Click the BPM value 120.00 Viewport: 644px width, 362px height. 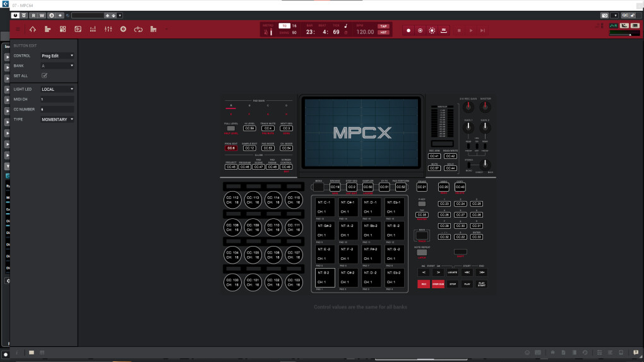[365, 32]
